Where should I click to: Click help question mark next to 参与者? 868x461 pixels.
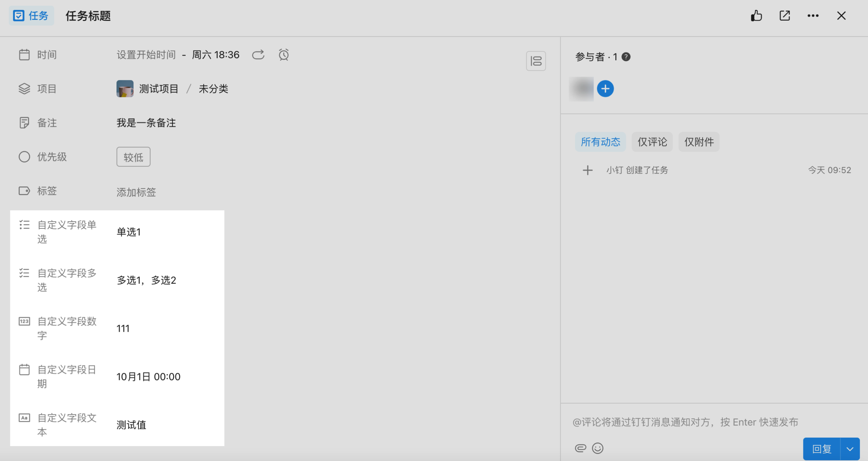tap(626, 57)
